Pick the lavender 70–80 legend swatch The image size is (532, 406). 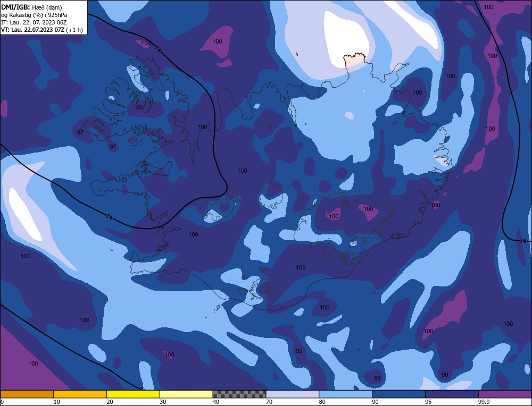pyautogui.click(x=293, y=394)
